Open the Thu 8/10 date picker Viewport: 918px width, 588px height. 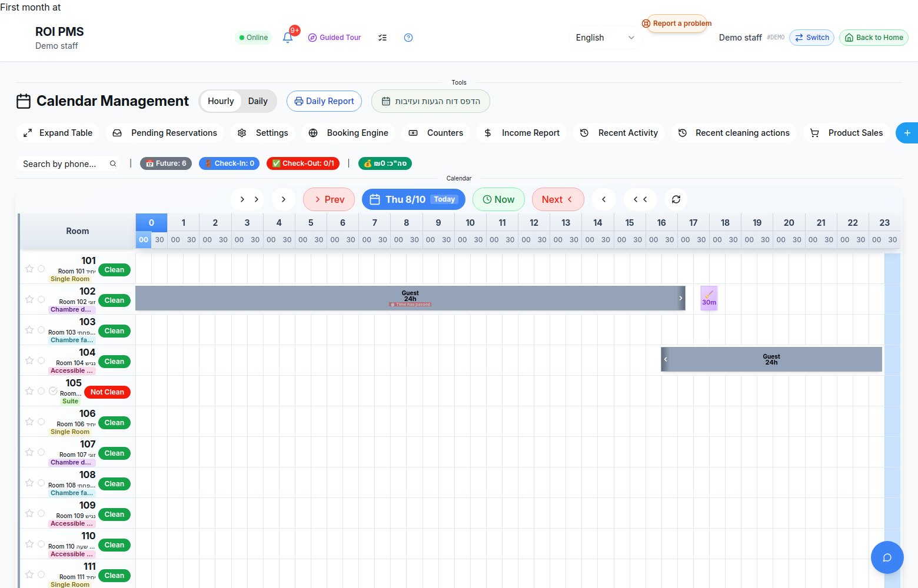(414, 199)
